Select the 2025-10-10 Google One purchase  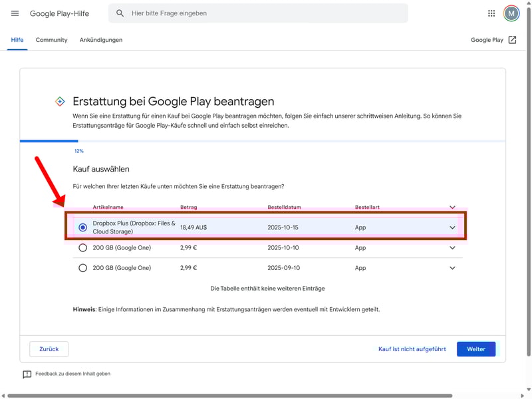[82, 248]
